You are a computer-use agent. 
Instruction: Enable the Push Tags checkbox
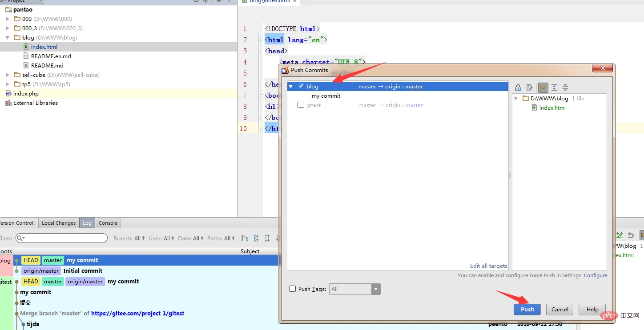click(292, 289)
